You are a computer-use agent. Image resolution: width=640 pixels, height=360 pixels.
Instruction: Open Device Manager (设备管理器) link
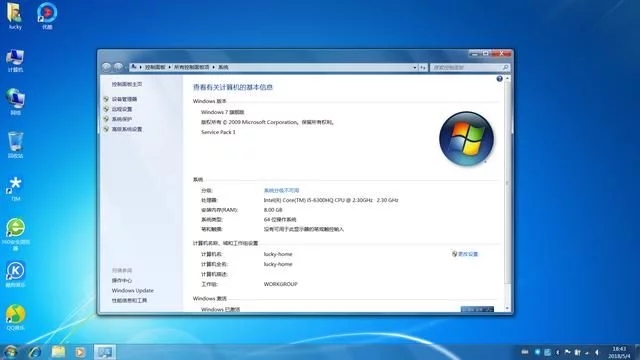pos(124,99)
